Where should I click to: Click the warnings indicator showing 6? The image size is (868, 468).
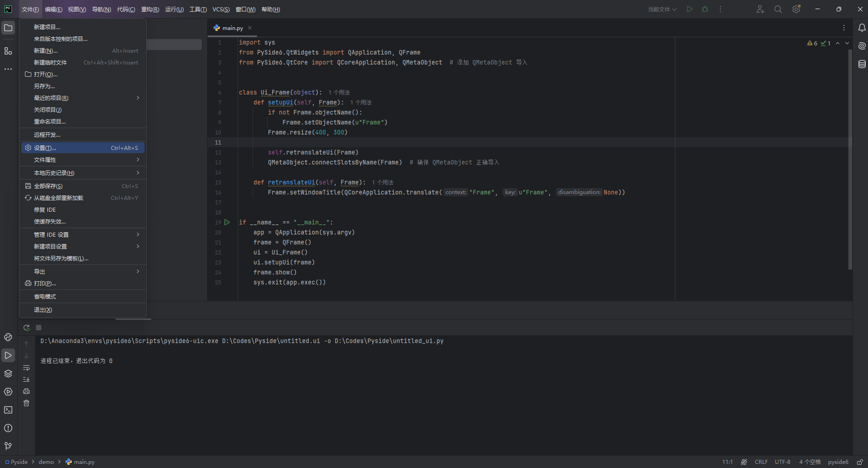click(812, 43)
